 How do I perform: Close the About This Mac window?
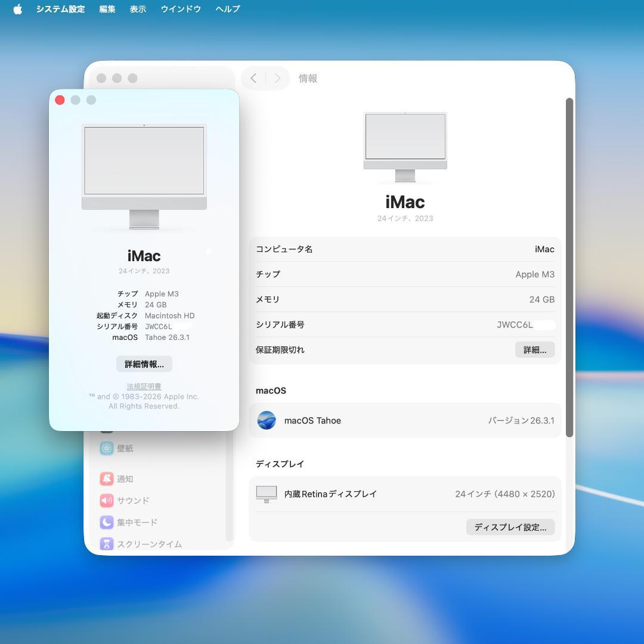click(x=60, y=100)
